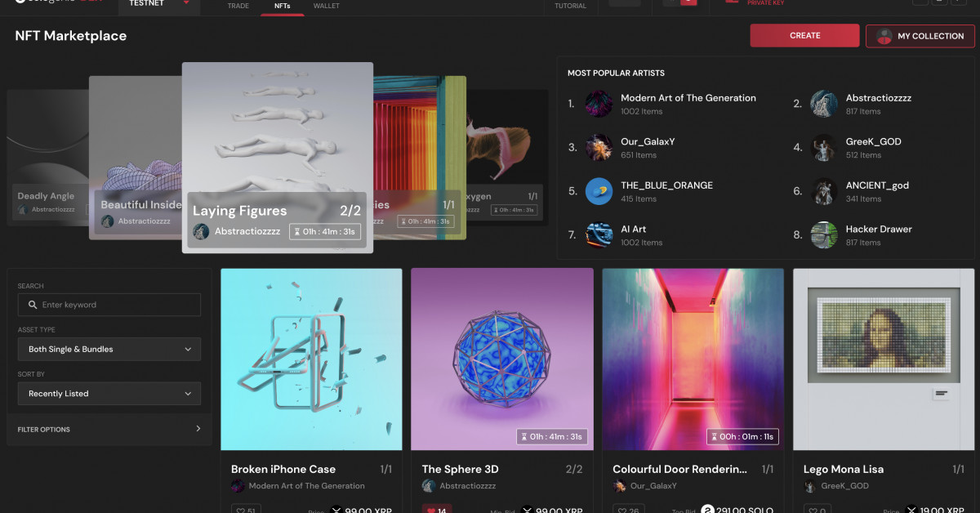Image resolution: width=980 pixels, height=513 pixels.
Task: Click creator avatar under The Sphere 3D
Action: (x=429, y=486)
